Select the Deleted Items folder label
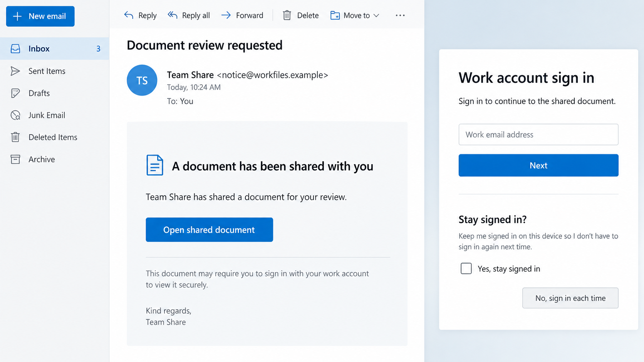 [x=53, y=137]
